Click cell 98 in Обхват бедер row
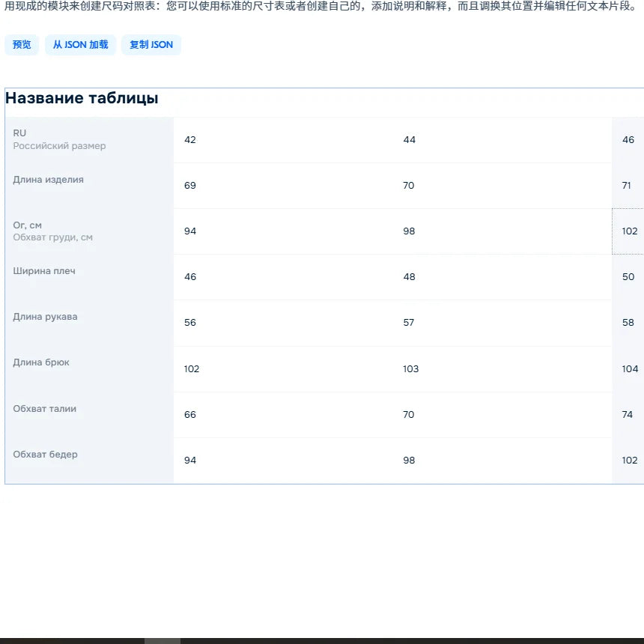The height and width of the screenshot is (644, 644). pyautogui.click(x=502, y=461)
